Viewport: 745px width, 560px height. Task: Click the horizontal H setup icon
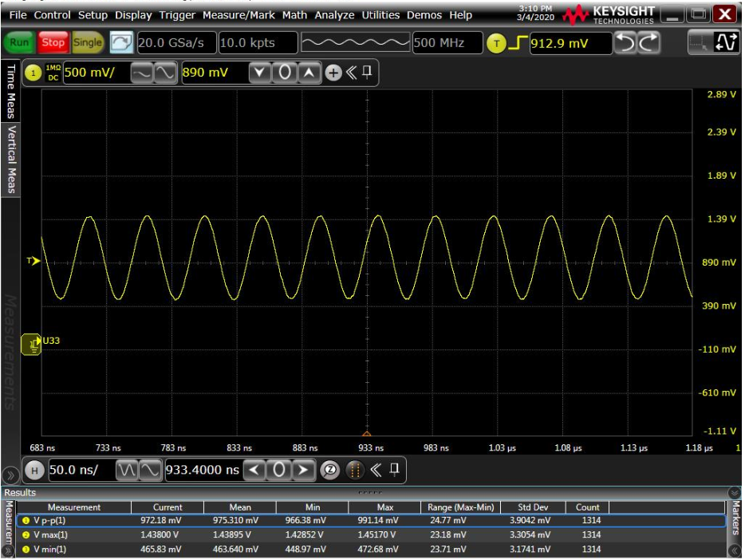(34, 470)
